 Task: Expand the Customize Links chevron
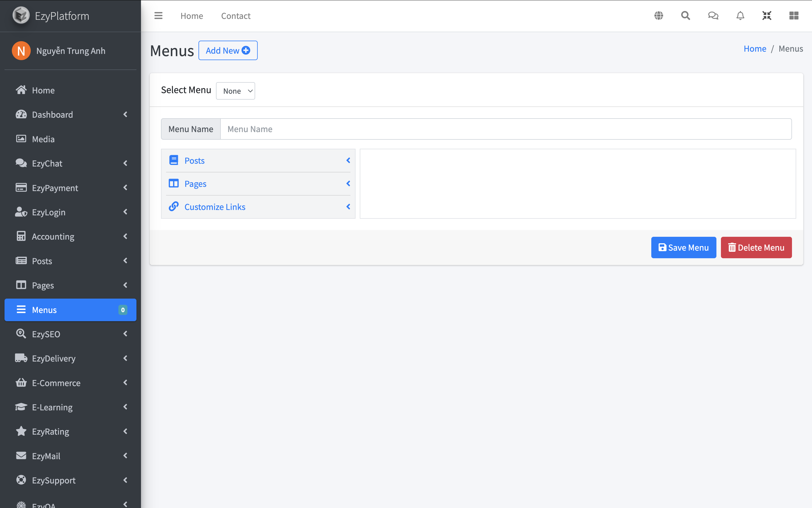(x=348, y=207)
